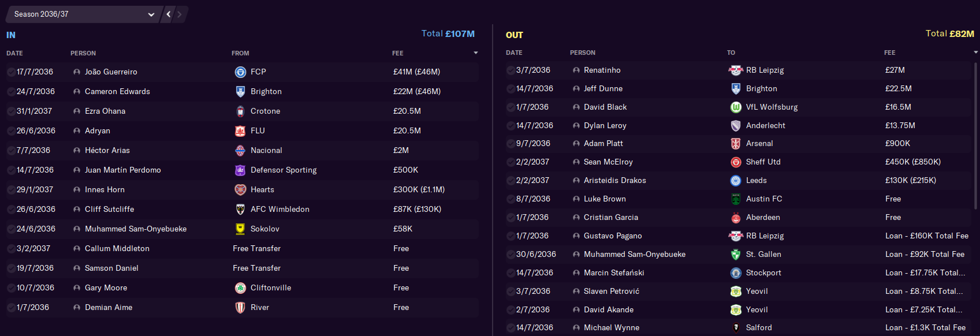Viewport: 980px width, 336px height.
Task: Open the Anderlecht club page link
Action: (x=765, y=126)
